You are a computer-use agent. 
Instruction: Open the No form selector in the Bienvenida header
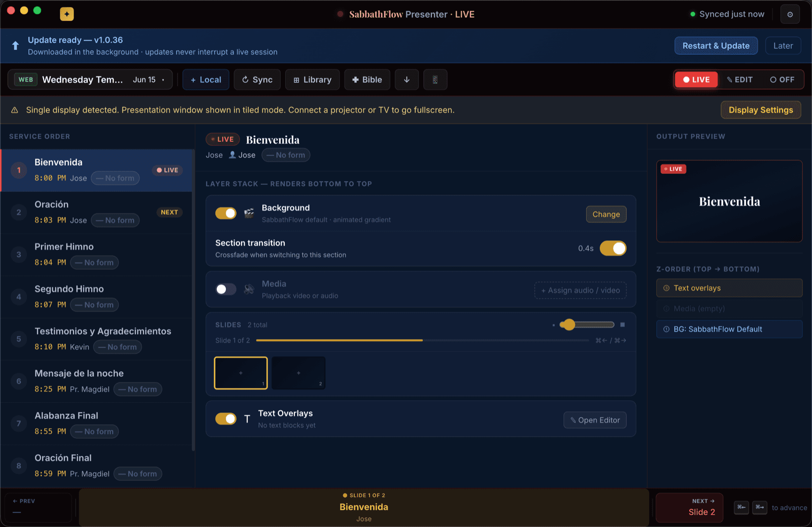[286, 155]
